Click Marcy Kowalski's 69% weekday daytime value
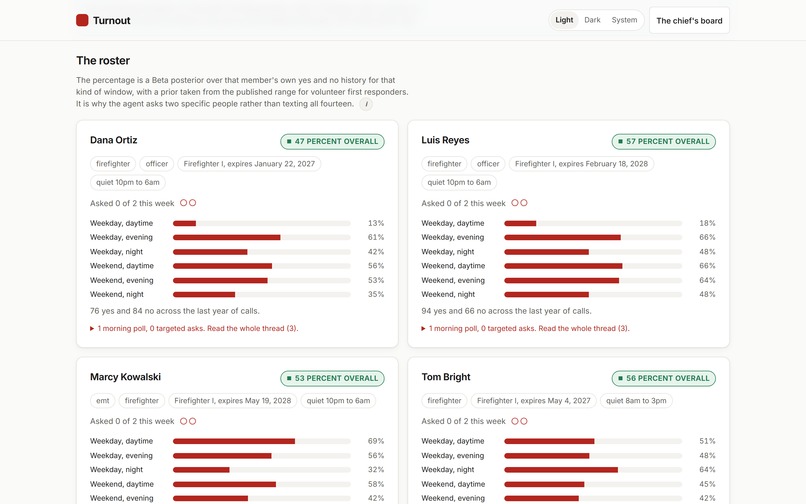 pos(376,441)
